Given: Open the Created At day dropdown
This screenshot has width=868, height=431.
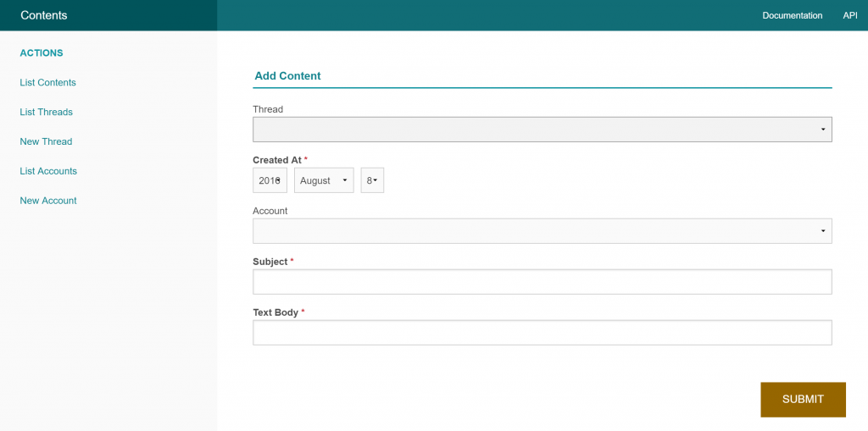Looking at the screenshot, I should click(372, 180).
